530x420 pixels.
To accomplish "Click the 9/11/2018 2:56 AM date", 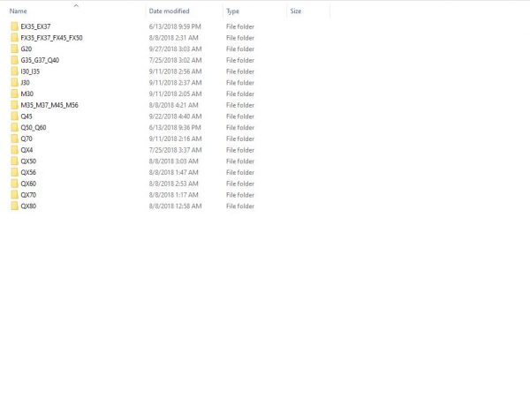I will [176, 71].
